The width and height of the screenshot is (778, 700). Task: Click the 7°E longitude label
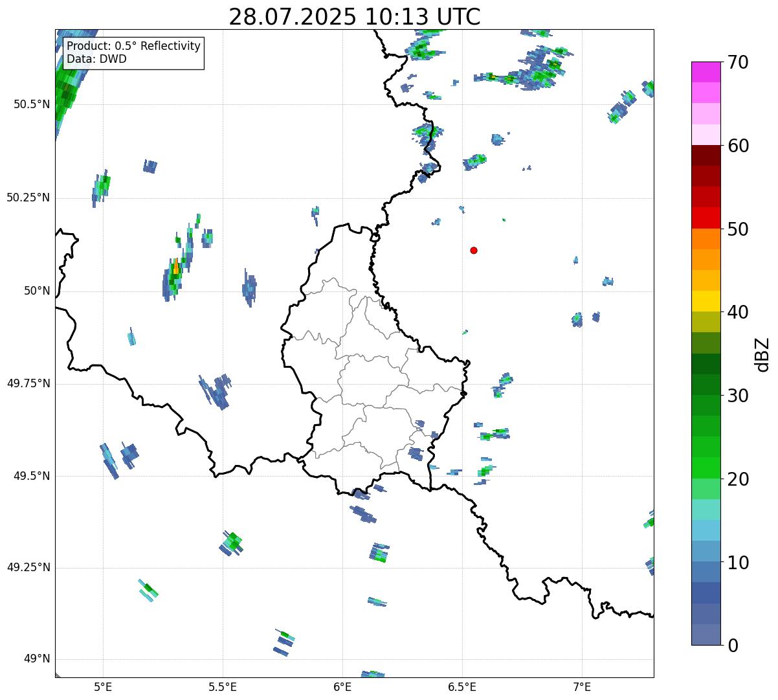[x=582, y=687]
